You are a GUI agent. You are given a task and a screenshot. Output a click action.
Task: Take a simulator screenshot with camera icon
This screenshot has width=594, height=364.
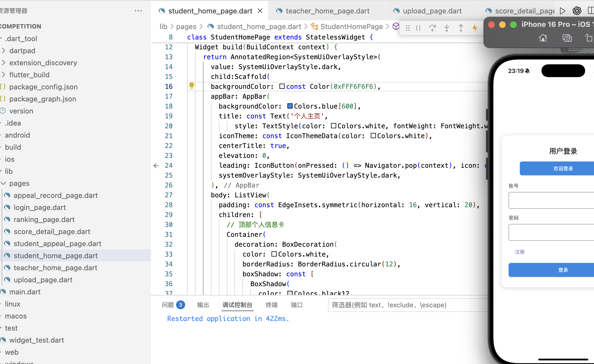coord(567,38)
